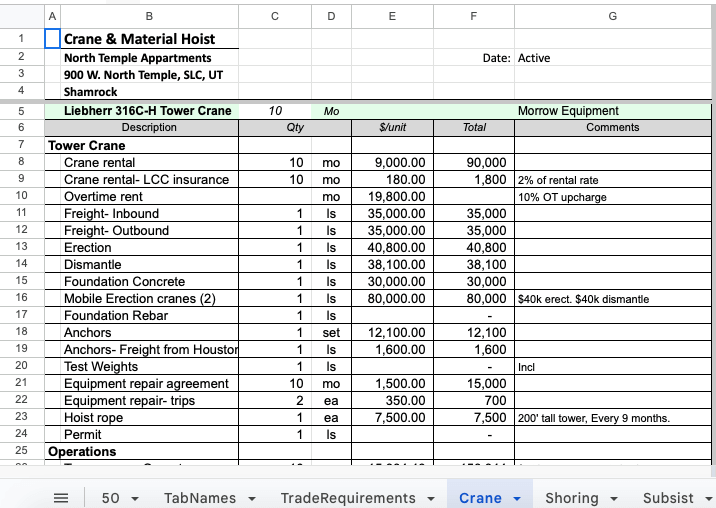Select row 16 header
This screenshot has height=508, width=716.
point(21,298)
